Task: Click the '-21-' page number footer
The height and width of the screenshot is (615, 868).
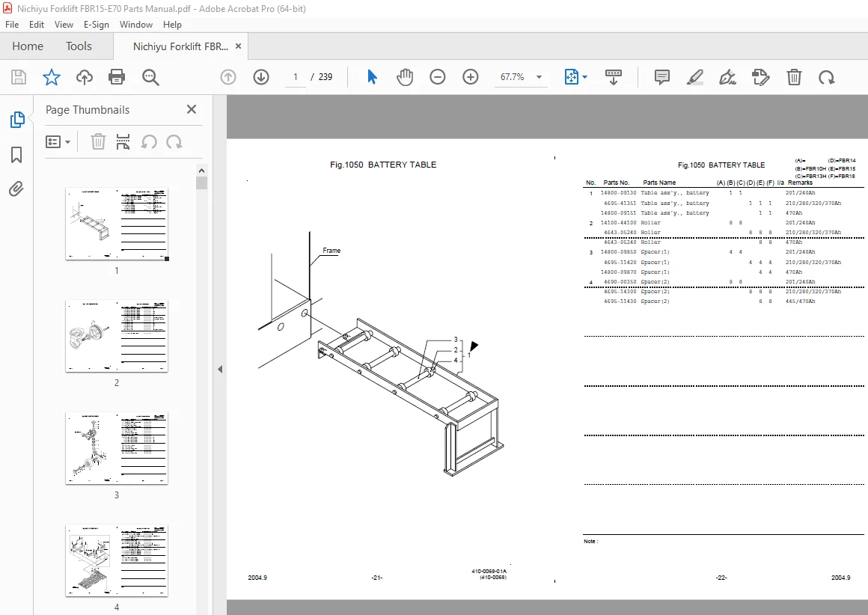Action: click(x=377, y=578)
